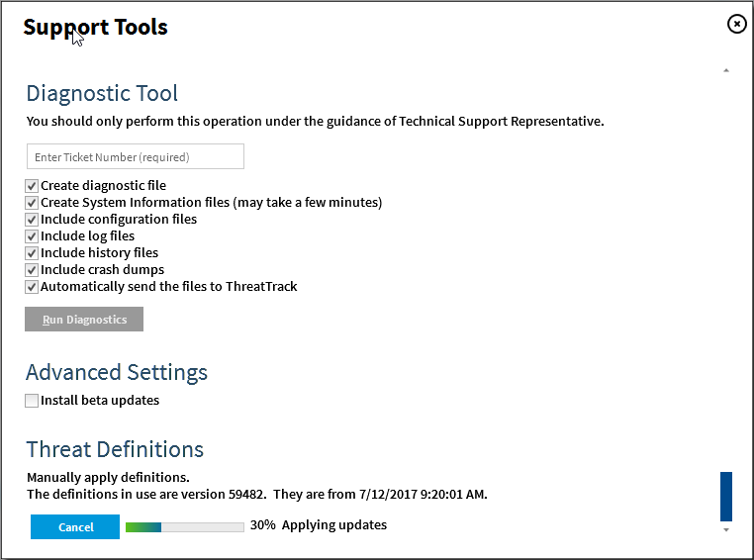Click the blue vertical scrollbar thumb

pyautogui.click(x=726, y=497)
